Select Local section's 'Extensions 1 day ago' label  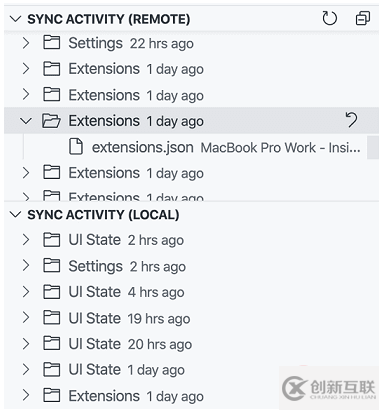pos(136,396)
